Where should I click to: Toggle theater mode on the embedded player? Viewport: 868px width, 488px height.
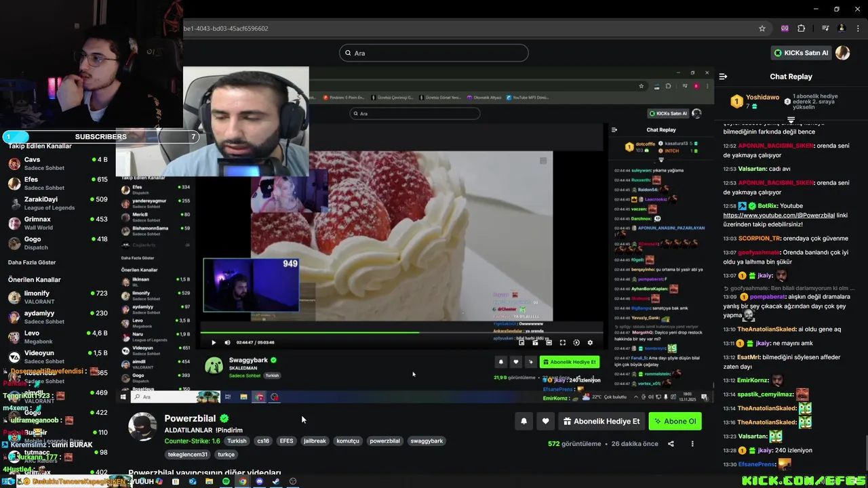coord(549,342)
